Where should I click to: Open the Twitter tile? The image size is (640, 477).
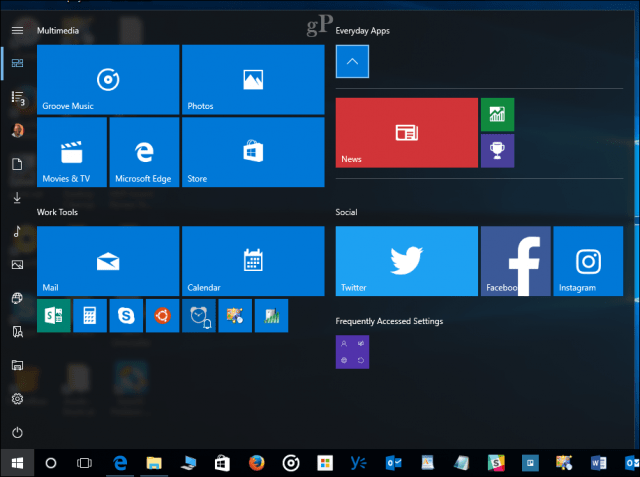click(x=407, y=261)
